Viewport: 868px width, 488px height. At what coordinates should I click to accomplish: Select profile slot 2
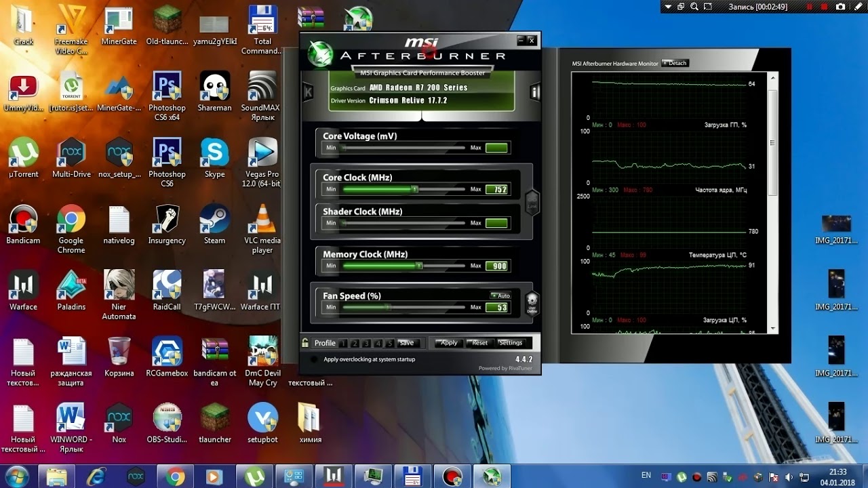click(x=355, y=343)
